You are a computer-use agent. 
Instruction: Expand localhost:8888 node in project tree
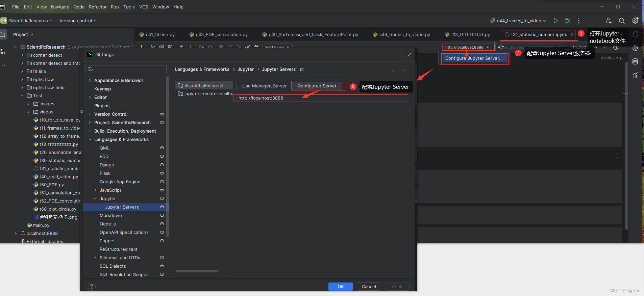click(x=16, y=233)
